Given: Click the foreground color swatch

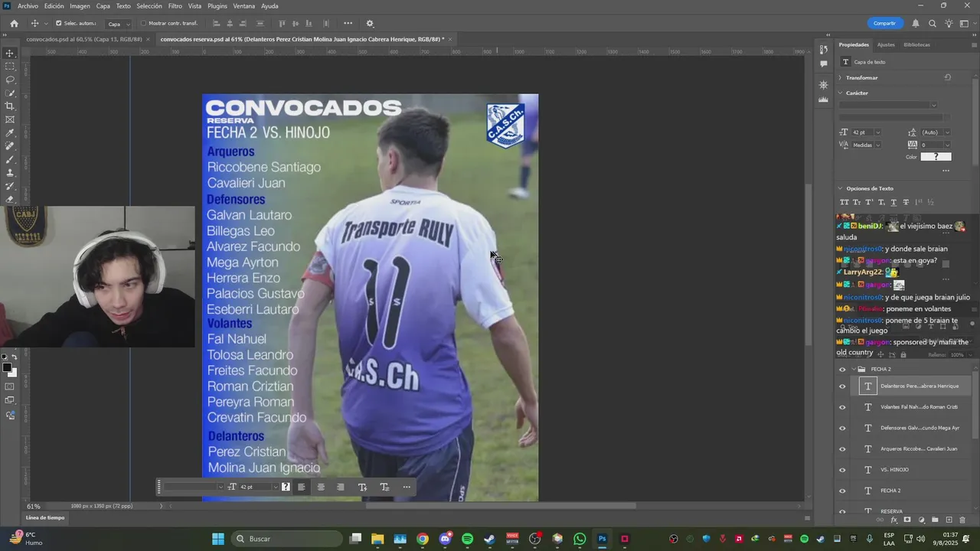Looking at the screenshot, I should [x=7, y=368].
